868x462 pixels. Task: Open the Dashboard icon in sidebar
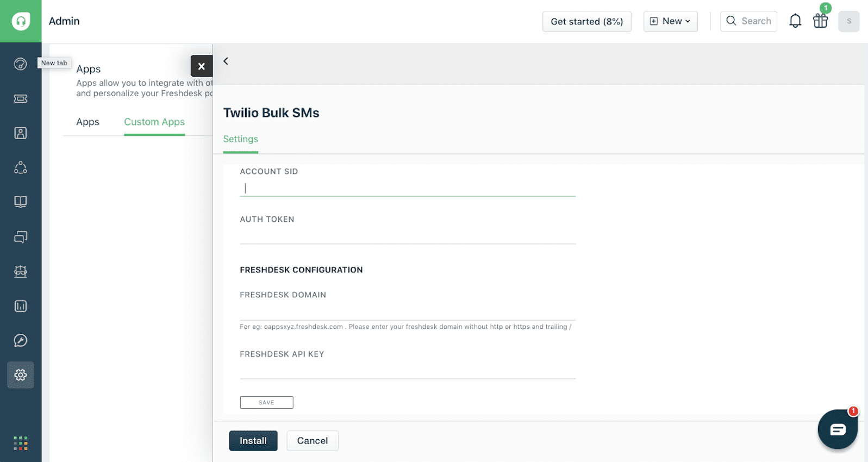[x=20, y=64]
